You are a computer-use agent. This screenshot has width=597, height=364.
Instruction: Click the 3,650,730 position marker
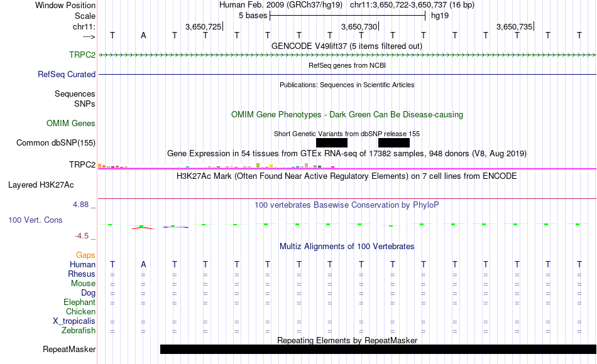click(359, 26)
